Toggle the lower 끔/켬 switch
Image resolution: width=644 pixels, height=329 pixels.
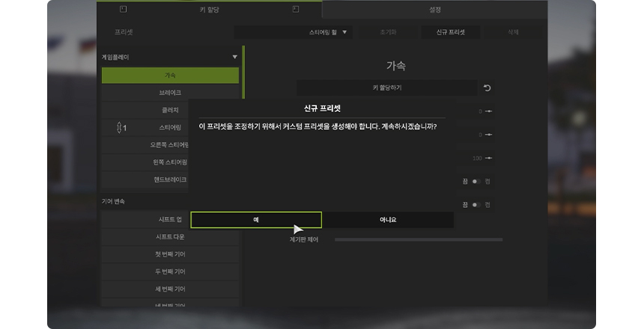tap(475, 204)
